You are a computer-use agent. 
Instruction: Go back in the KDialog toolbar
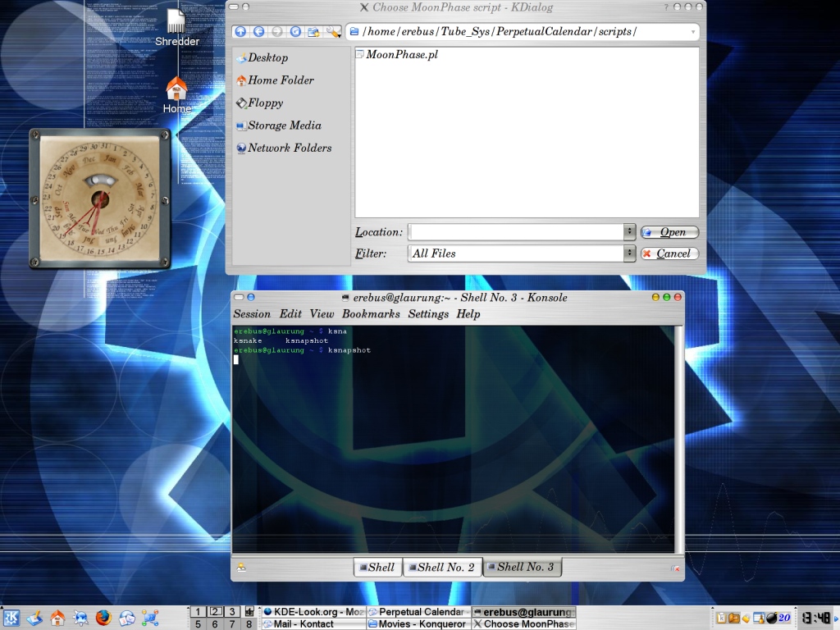[x=258, y=32]
